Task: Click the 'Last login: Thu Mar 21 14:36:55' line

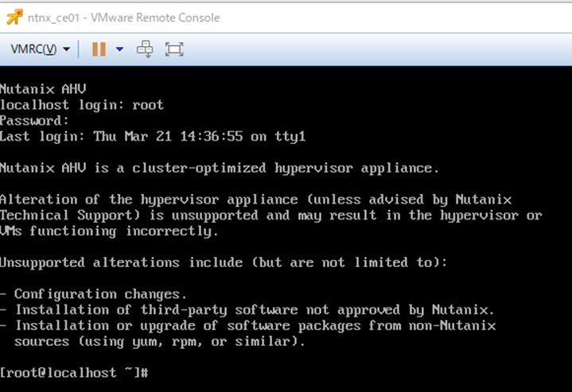Action: [153, 137]
